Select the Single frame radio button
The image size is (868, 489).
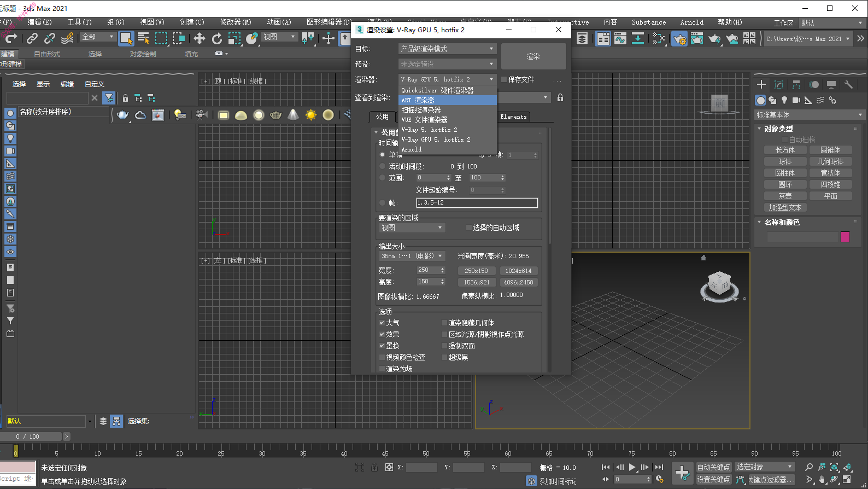click(382, 155)
